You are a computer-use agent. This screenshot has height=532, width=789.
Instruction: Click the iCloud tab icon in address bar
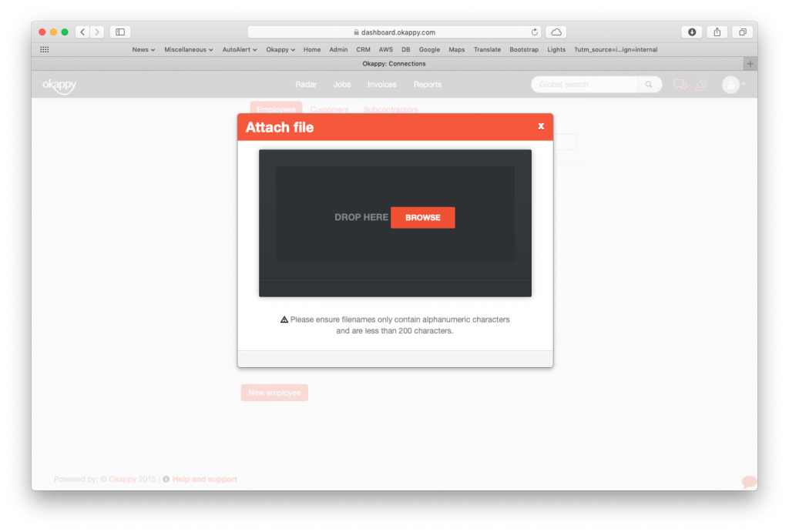click(x=555, y=32)
